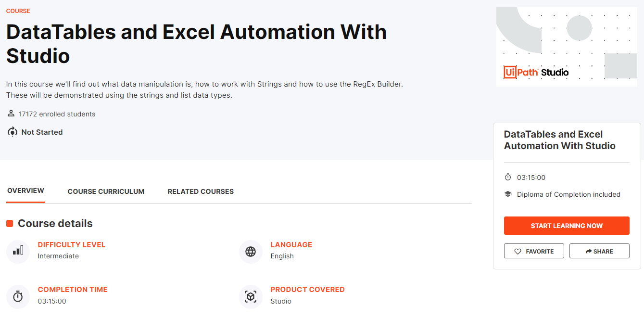Click the course title in the sidebar card

pos(560,140)
